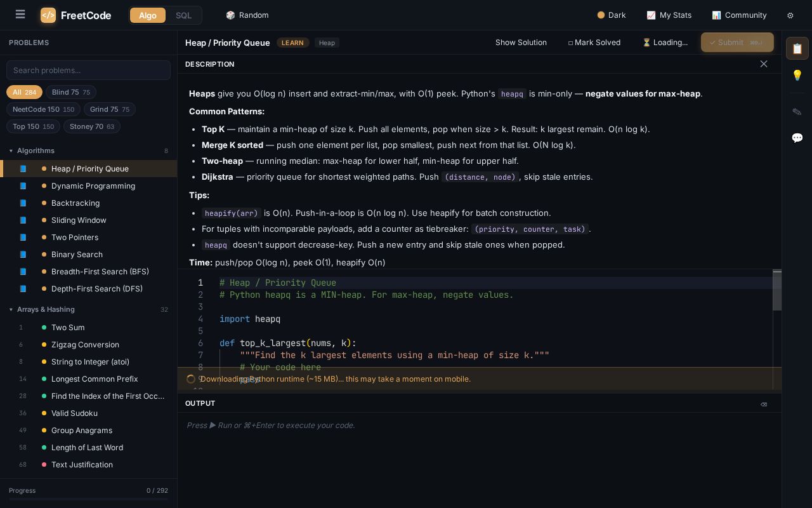Click book icon beside Two Pointers

pos(23,237)
